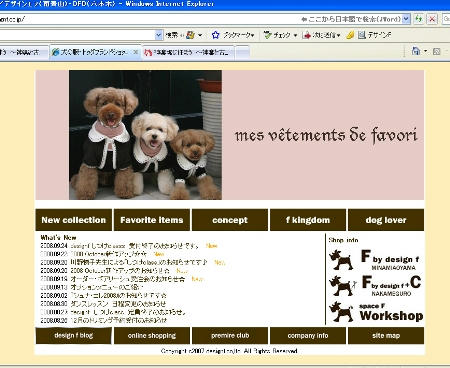
Task: Click the Copyright 2007 footer text
Action: pyautogui.click(x=229, y=351)
